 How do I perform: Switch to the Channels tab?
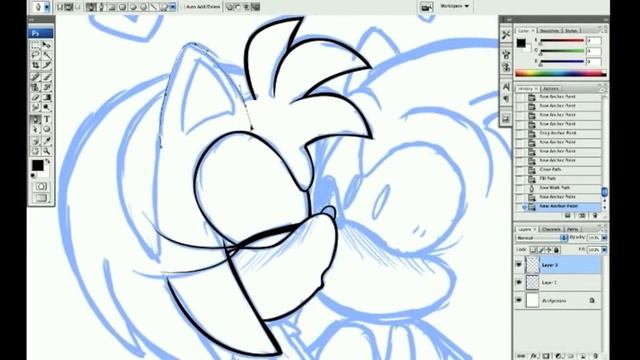pyautogui.click(x=551, y=229)
